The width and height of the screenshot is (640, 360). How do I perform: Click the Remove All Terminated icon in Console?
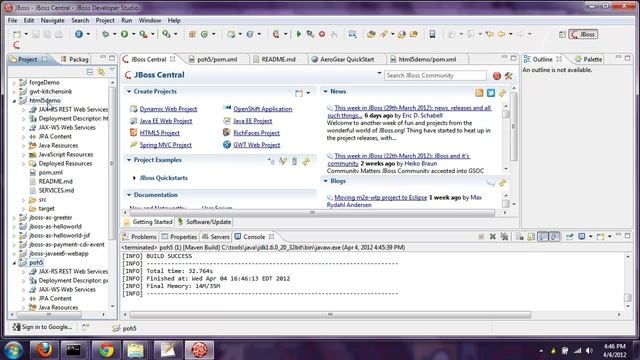(504, 237)
